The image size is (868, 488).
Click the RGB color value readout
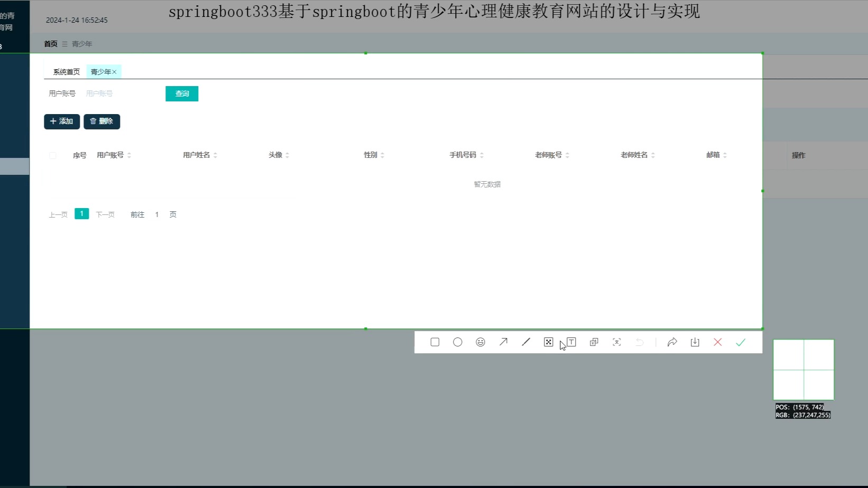tap(803, 415)
